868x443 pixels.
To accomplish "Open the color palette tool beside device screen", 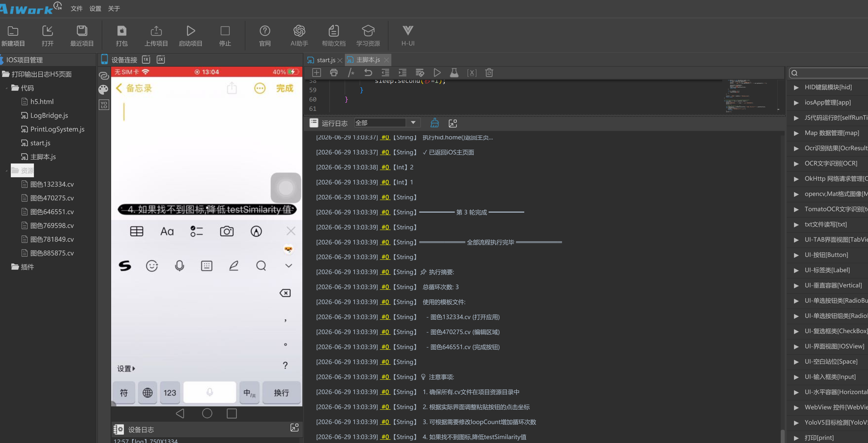I will coord(103,90).
